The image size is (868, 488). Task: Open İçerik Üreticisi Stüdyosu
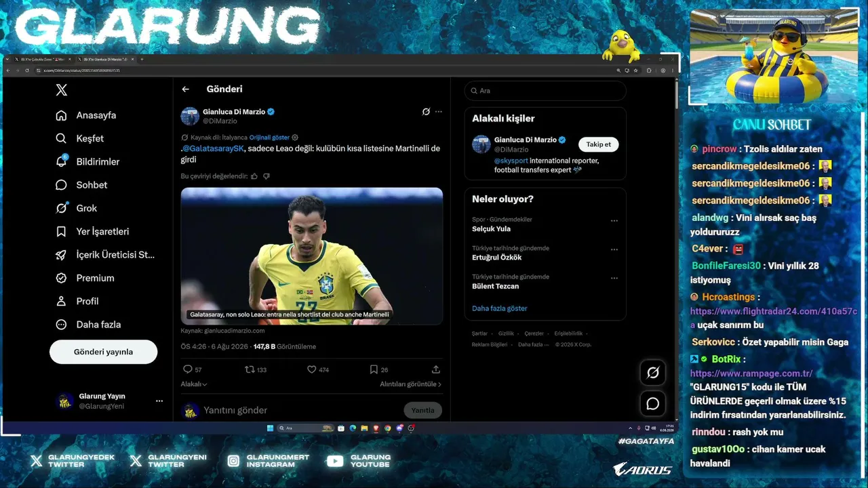click(x=105, y=255)
